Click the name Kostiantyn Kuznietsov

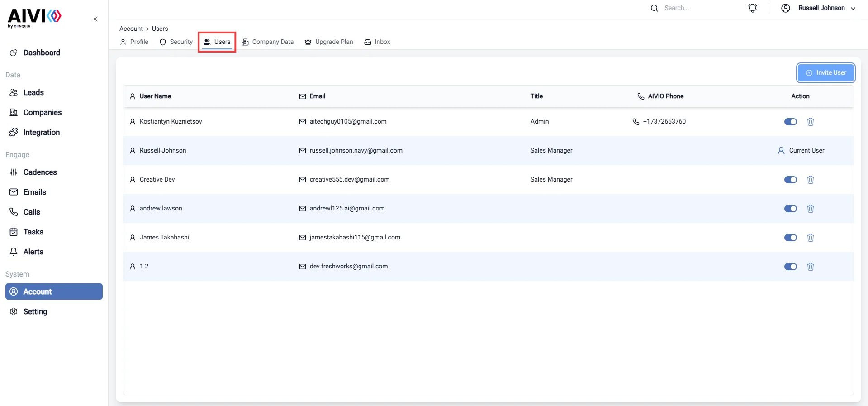coord(171,122)
